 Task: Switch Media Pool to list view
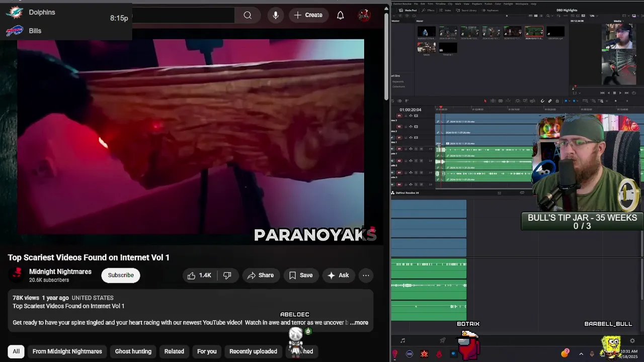tap(541, 16)
